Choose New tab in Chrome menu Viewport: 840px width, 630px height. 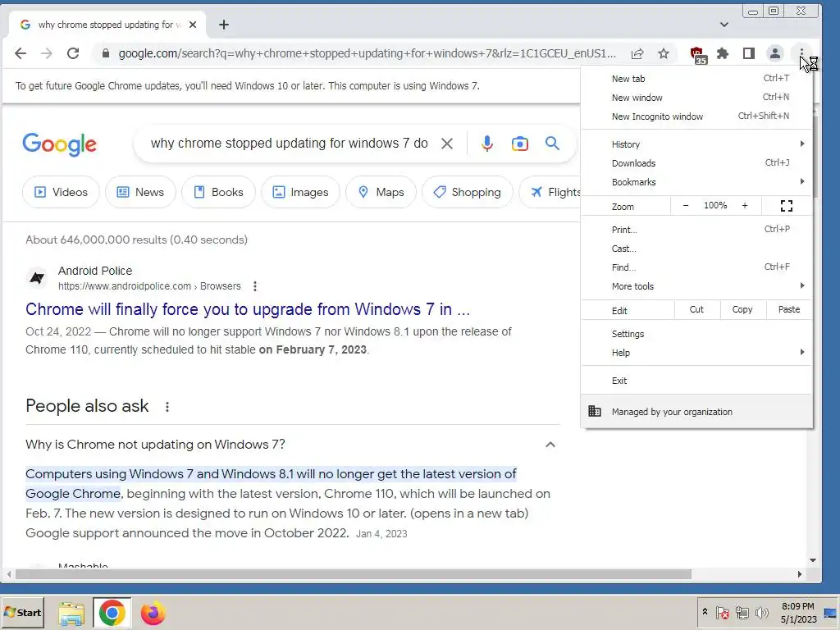click(x=697, y=79)
